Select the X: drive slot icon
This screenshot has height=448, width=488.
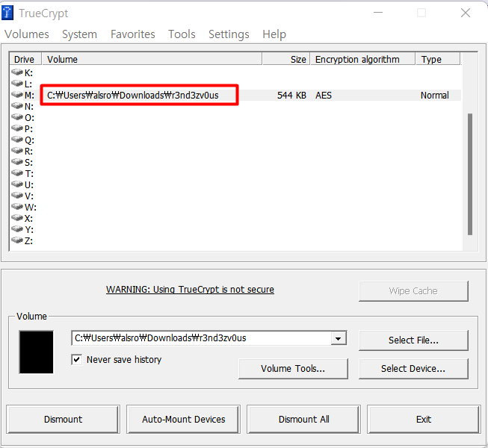[x=17, y=218]
